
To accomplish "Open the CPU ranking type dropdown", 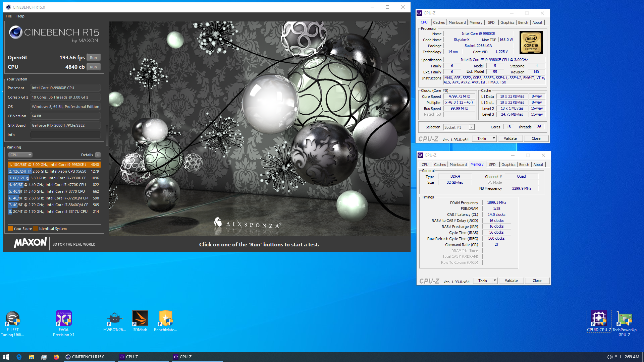I will pyautogui.click(x=20, y=155).
